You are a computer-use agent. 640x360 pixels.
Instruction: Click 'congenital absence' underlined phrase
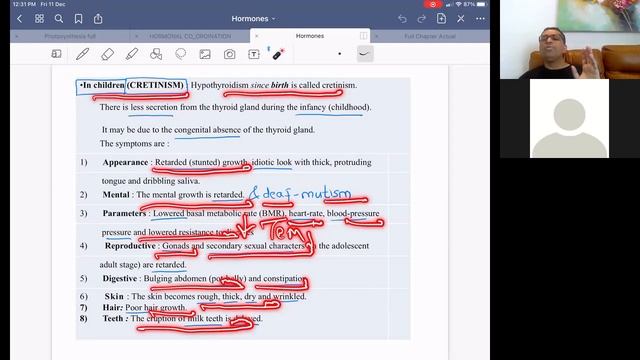(x=207, y=130)
